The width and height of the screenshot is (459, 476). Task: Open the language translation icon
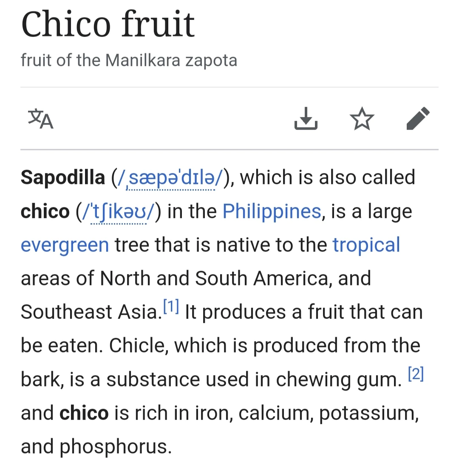pyautogui.click(x=41, y=119)
